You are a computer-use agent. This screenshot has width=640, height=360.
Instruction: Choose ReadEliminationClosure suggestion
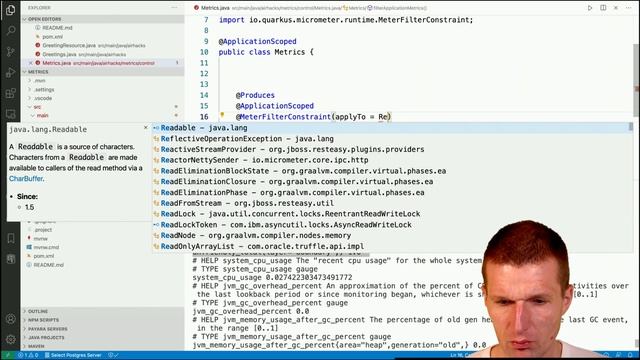(x=392, y=182)
